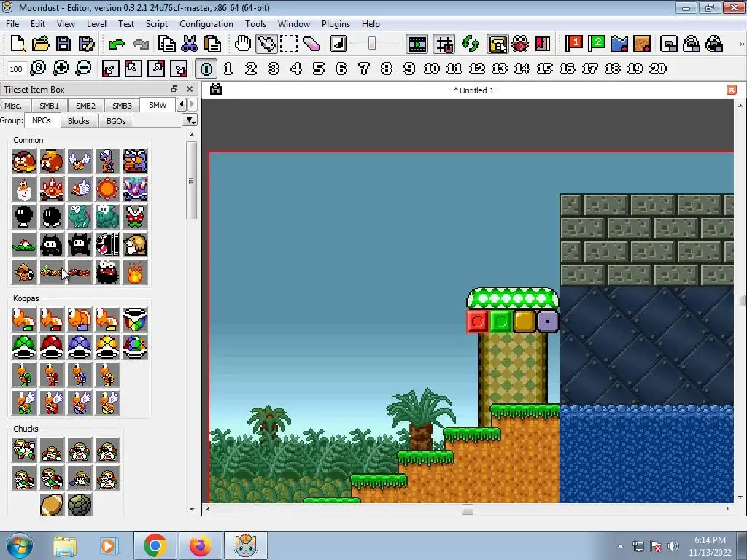Select the arrow Selection tool
The image size is (747, 560).
[266, 44]
